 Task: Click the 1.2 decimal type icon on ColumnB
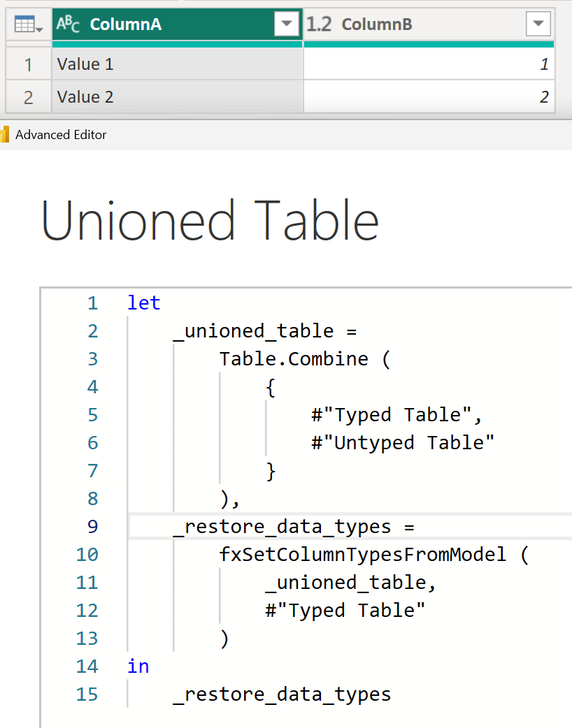(318, 24)
